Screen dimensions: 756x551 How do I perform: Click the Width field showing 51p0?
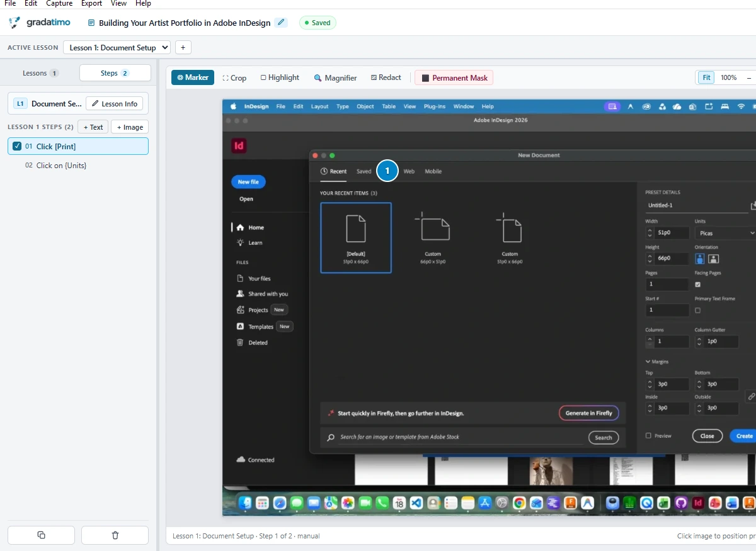(x=670, y=233)
